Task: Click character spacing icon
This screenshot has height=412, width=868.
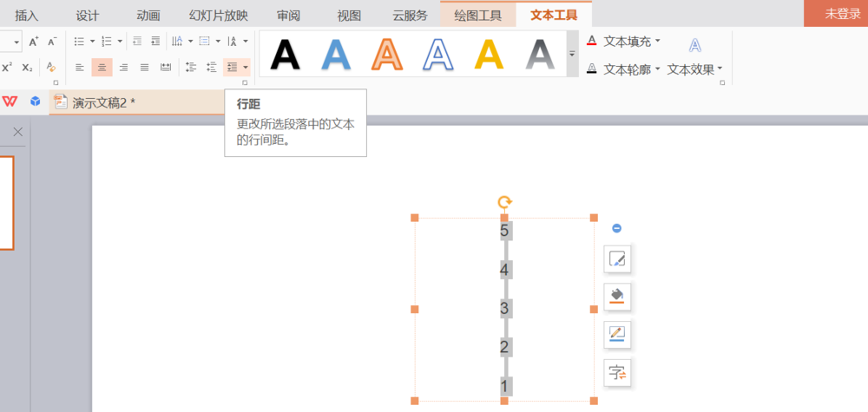Action: [x=233, y=42]
